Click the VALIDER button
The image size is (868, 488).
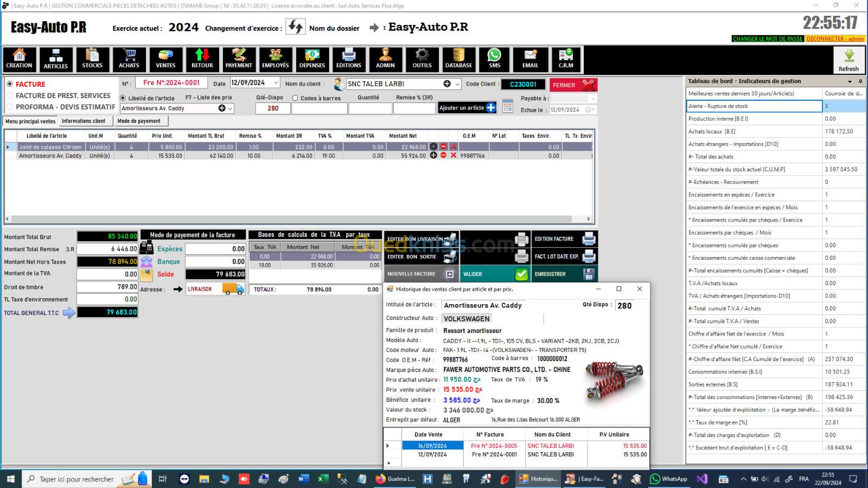pyautogui.click(x=494, y=274)
